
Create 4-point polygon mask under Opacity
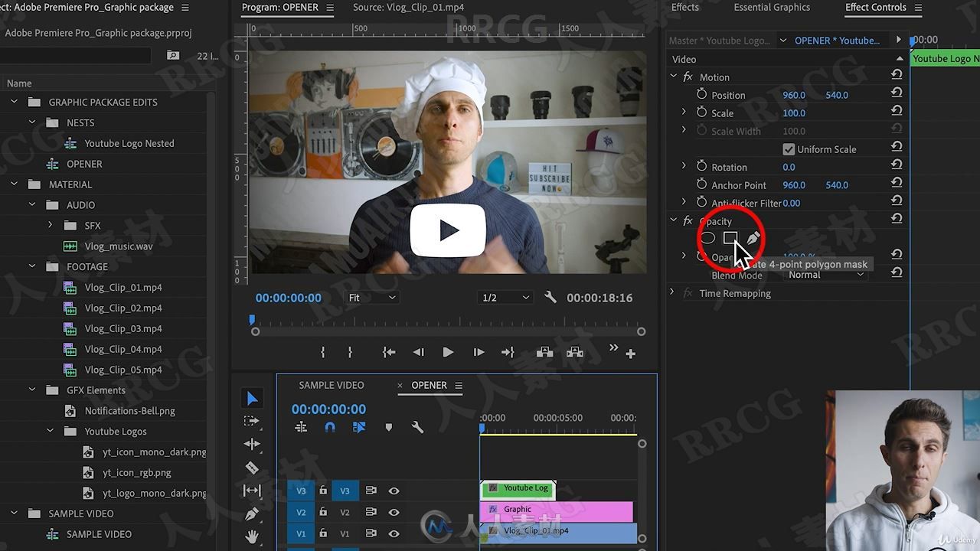730,239
